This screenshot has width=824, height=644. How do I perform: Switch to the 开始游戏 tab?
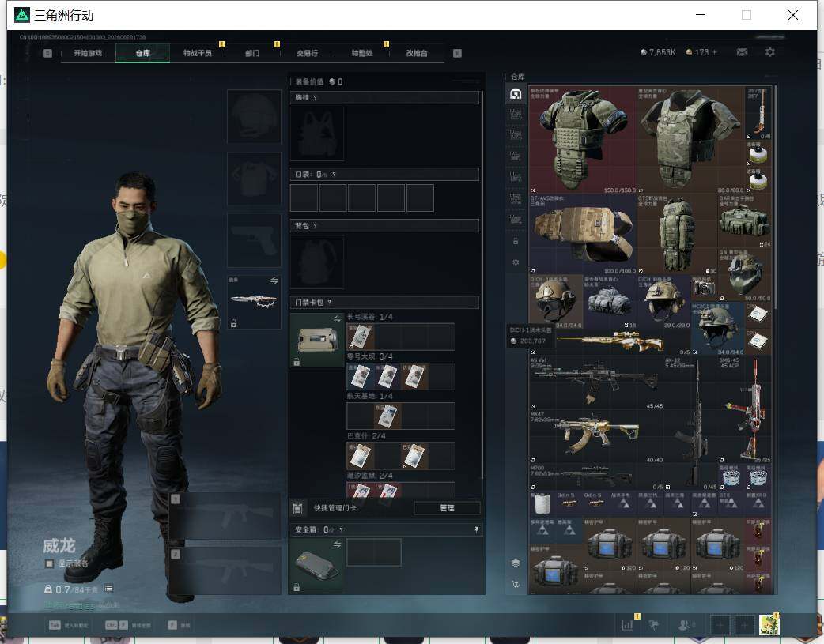tap(88, 53)
